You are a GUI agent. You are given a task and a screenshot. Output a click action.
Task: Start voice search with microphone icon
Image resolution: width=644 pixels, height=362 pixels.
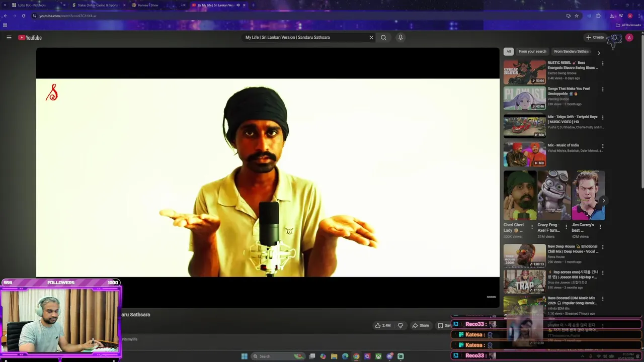(x=400, y=37)
